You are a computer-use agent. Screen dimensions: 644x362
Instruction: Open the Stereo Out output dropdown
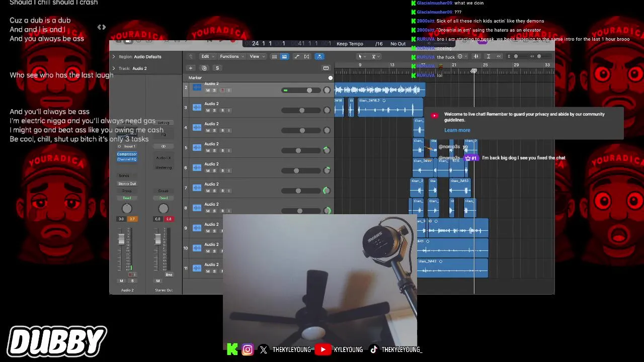[x=127, y=184]
